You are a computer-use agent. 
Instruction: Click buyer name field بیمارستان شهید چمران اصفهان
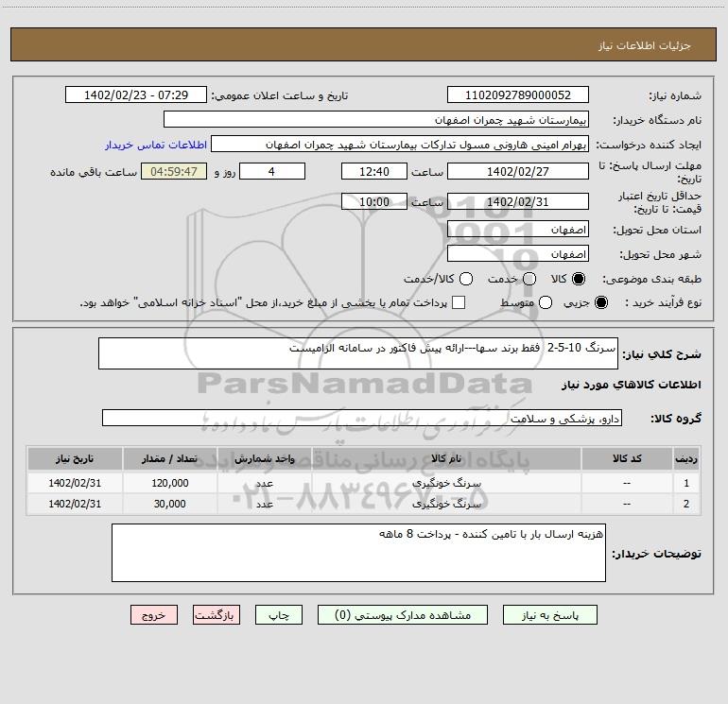pos(376,120)
